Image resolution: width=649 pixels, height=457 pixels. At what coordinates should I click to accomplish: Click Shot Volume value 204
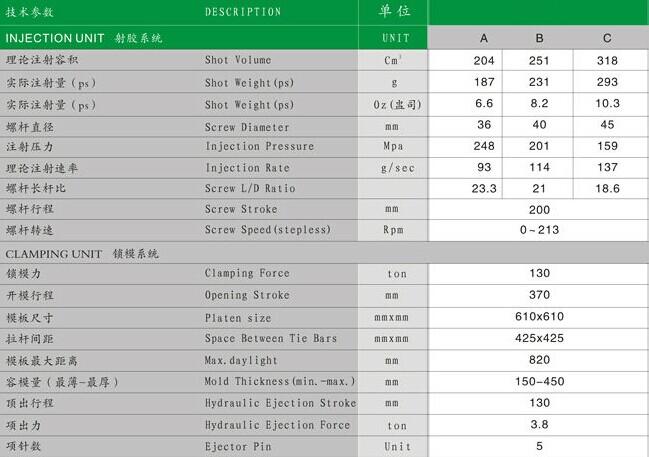pos(484,60)
